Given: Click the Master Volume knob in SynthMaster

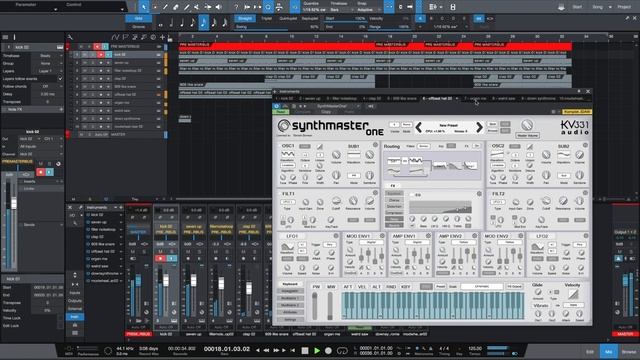Looking at the screenshot, I should (527, 125).
